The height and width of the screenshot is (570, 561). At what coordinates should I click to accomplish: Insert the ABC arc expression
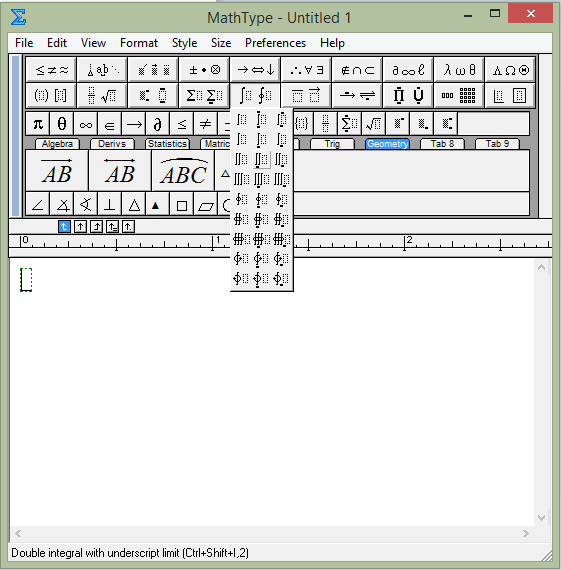(183, 170)
